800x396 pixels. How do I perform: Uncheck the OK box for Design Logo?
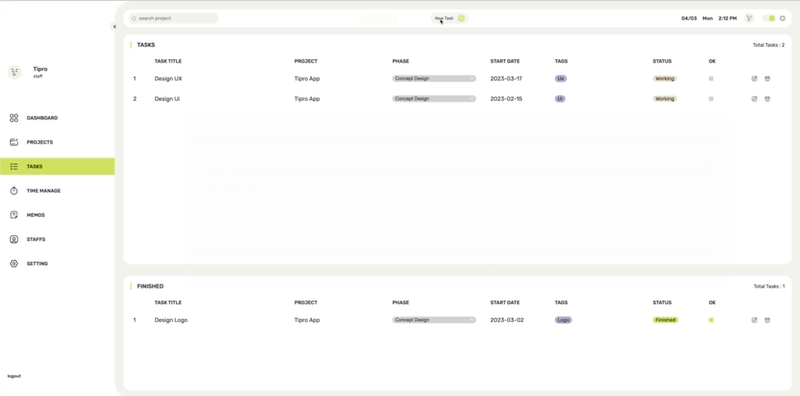[x=711, y=320]
